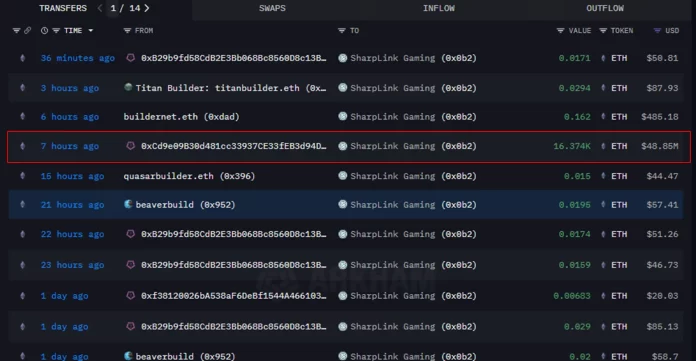Open the '3 hours ago' transaction link

click(x=70, y=88)
